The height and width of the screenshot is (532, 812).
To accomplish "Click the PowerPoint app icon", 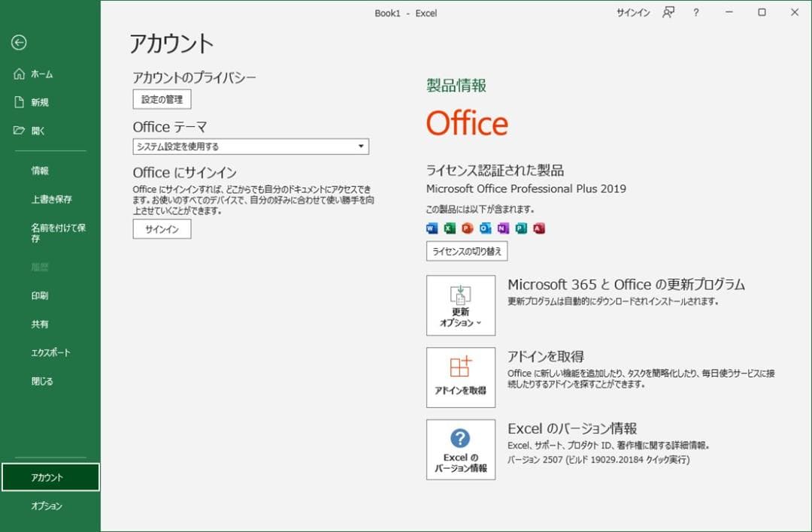I will [466, 228].
